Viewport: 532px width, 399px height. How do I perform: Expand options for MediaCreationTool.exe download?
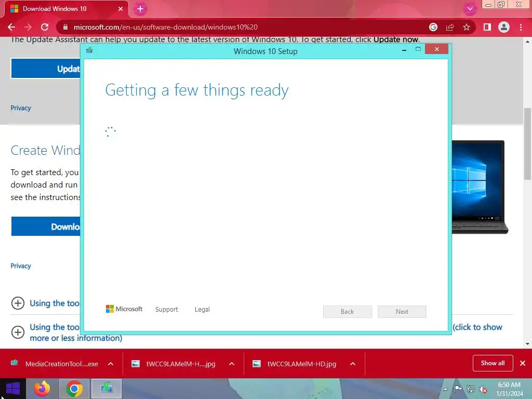pos(111,364)
